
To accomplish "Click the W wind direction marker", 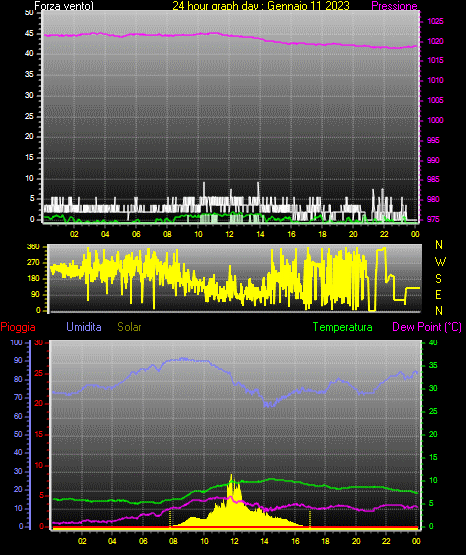I will [x=440, y=262].
